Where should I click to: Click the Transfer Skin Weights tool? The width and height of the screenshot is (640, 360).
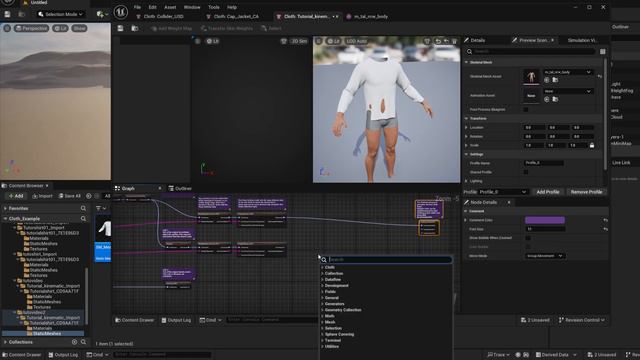(227, 29)
